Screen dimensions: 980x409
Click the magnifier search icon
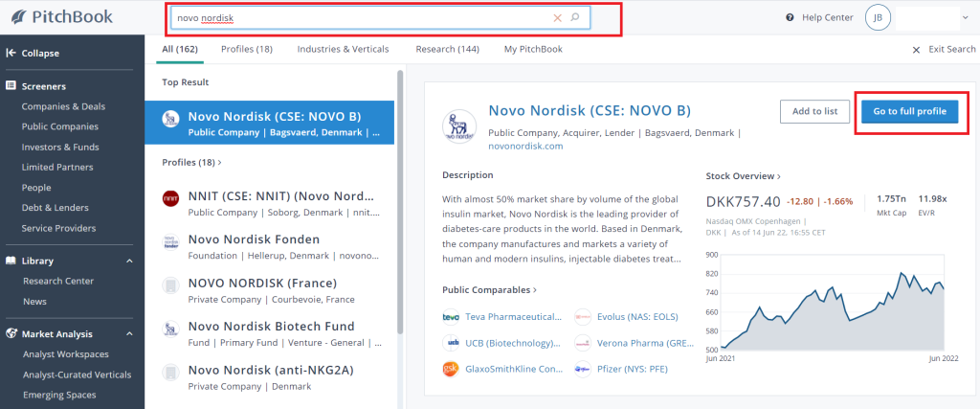coord(575,17)
